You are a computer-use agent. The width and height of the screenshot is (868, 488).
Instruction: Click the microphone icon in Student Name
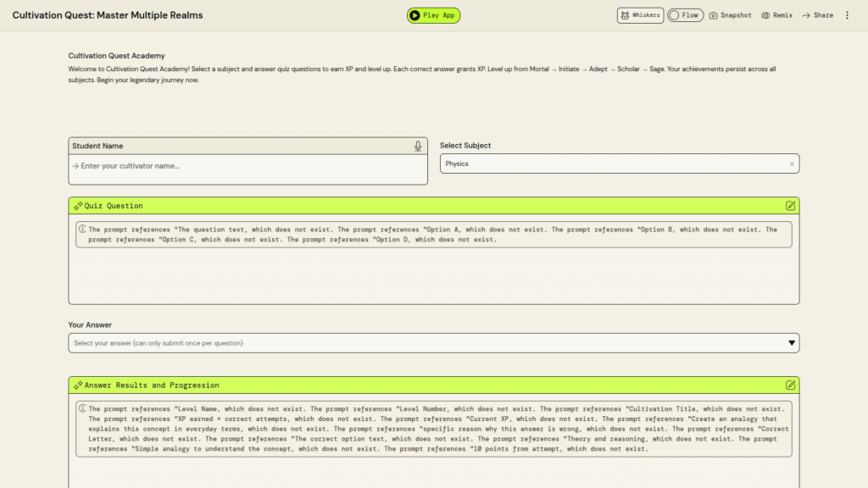(418, 146)
